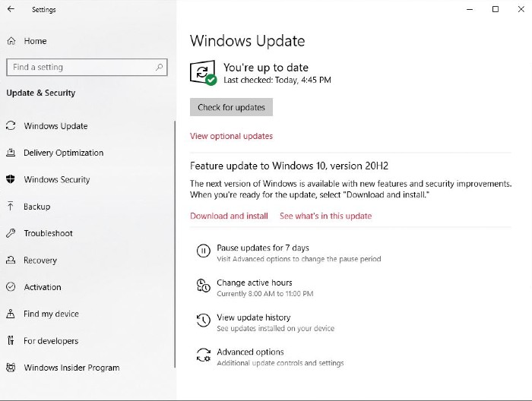This screenshot has width=532, height=401.
Task: Open the Windows Security section
Action: (57, 180)
